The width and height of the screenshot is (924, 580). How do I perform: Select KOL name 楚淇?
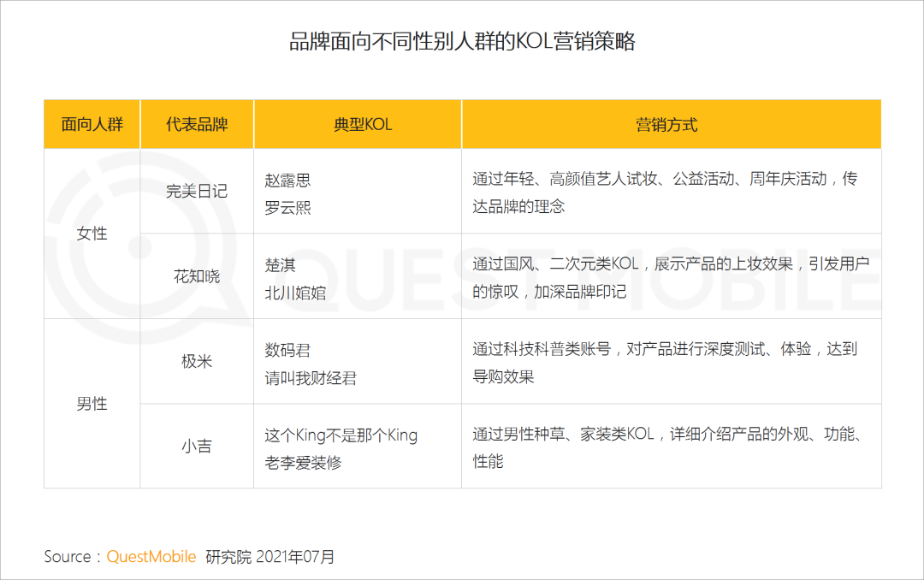coord(280,265)
